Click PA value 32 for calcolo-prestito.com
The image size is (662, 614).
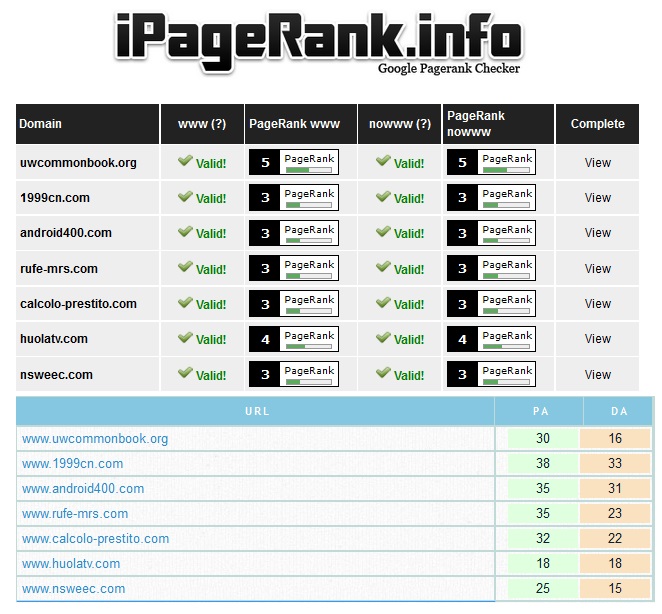point(543,538)
